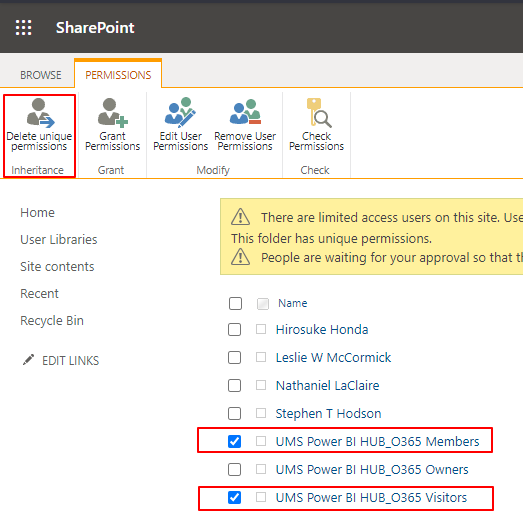
Task: Open Recycle Bin from left navigation
Action: tap(52, 321)
